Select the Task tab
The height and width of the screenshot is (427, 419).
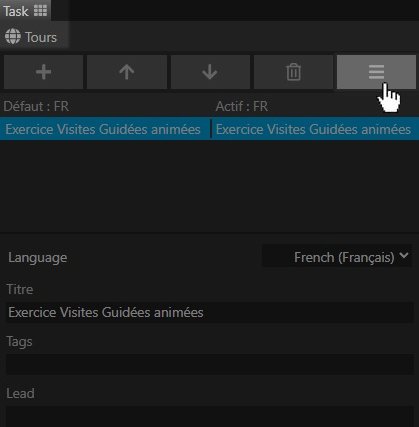25,11
